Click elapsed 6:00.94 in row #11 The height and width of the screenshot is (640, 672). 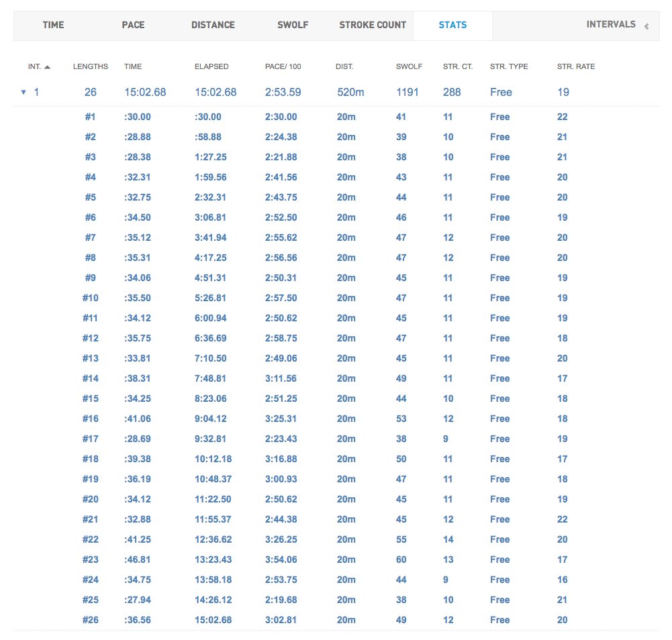click(x=210, y=318)
